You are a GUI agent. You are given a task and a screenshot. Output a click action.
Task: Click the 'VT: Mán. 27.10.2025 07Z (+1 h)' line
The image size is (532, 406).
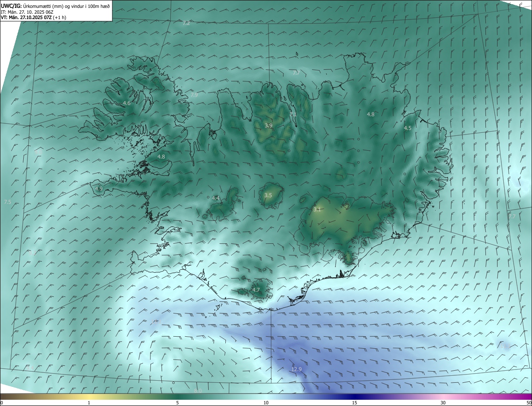[x=33, y=17]
